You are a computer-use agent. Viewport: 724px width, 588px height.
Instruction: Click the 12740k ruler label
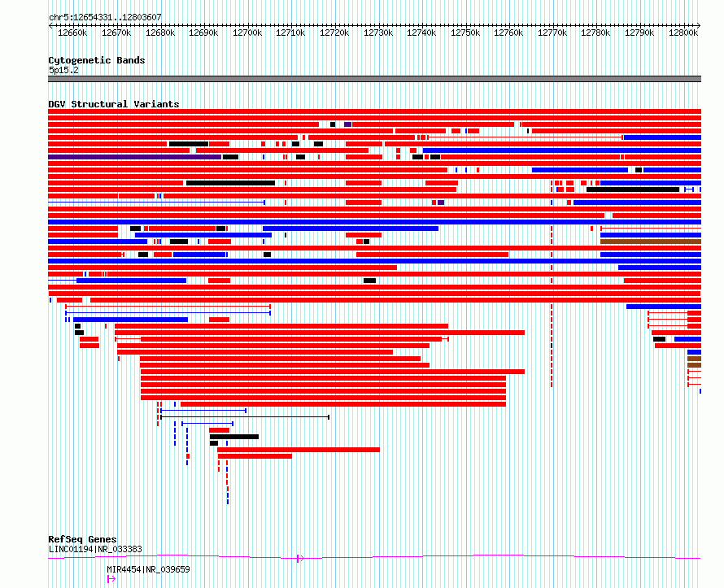pos(421,33)
